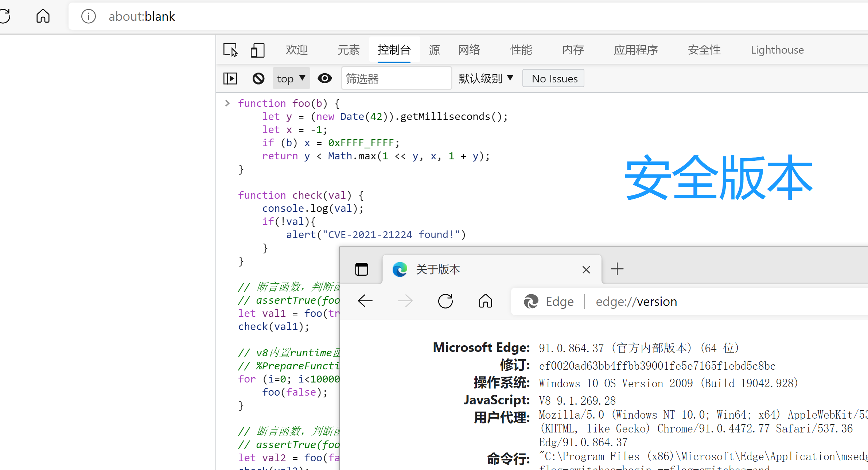Screen dimensions: 868x470
Task: Click the reload icon in the main browser
Action: pos(4,16)
